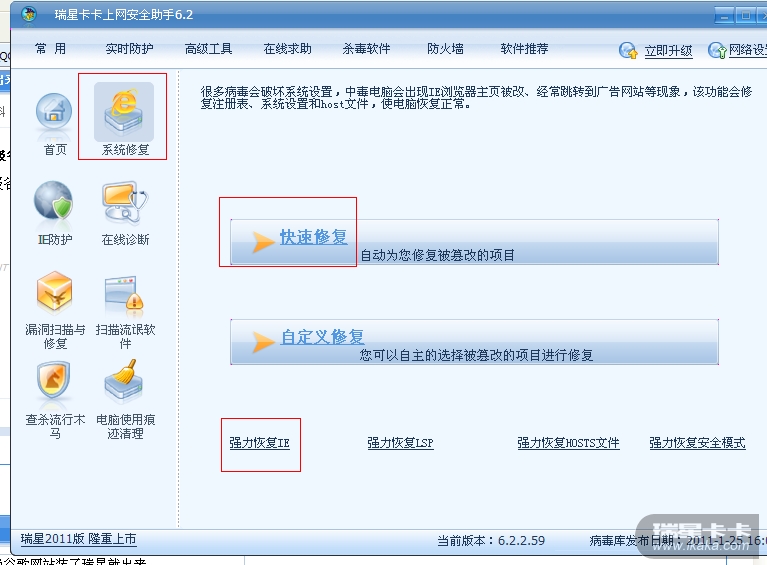Image resolution: width=767 pixels, height=565 pixels.
Task: Open the 在线诊断 online diagnosis icon
Action: (125, 204)
